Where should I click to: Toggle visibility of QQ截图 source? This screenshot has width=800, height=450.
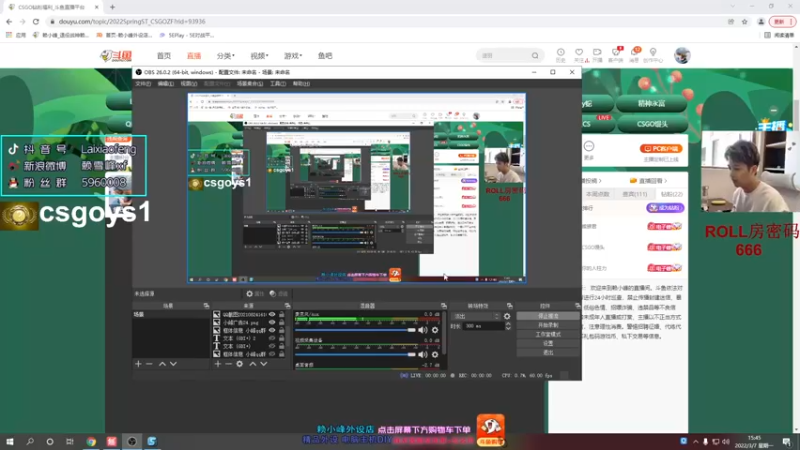click(272, 315)
